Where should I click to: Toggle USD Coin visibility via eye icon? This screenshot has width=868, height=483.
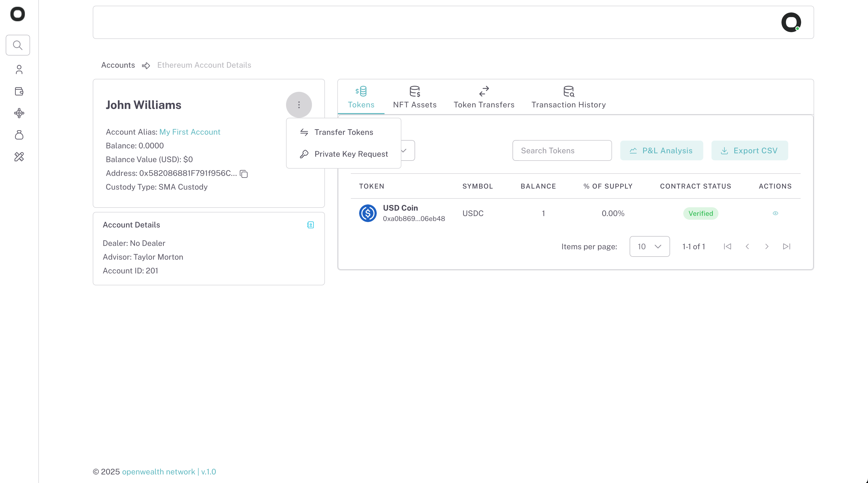[x=775, y=213]
